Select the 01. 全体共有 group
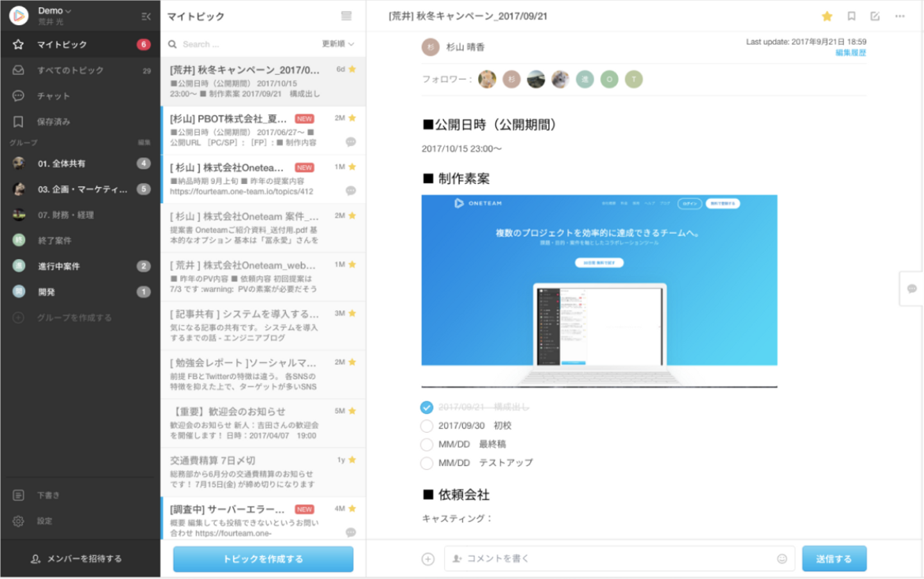The image size is (924, 579). tap(80, 164)
